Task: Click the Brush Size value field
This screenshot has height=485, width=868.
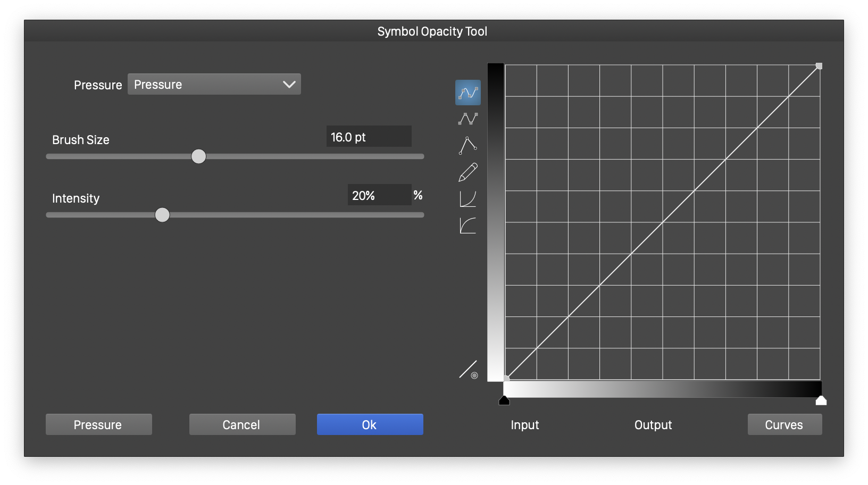Action: 369,137
